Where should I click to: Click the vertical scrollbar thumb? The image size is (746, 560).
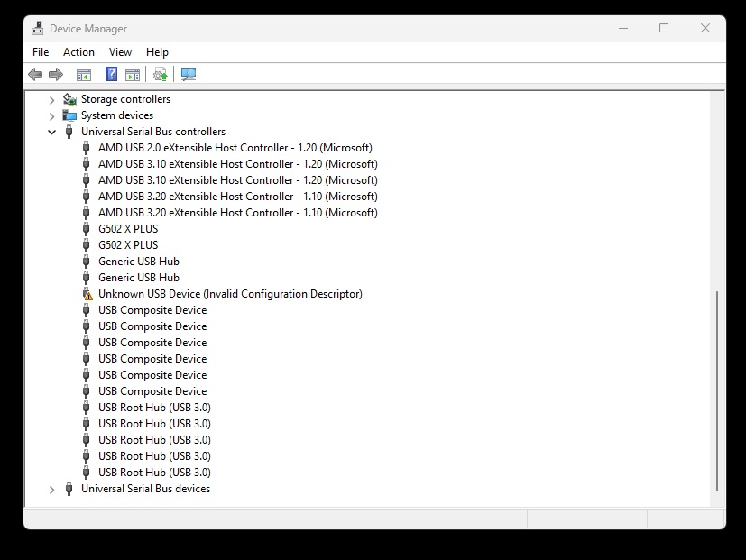click(x=717, y=391)
